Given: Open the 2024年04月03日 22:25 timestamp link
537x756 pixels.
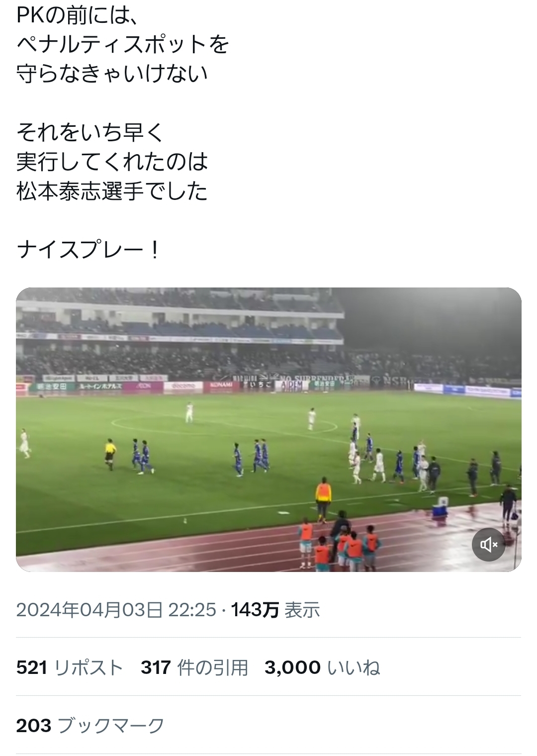Looking at the screenshot, I should [x=116, y=610].
